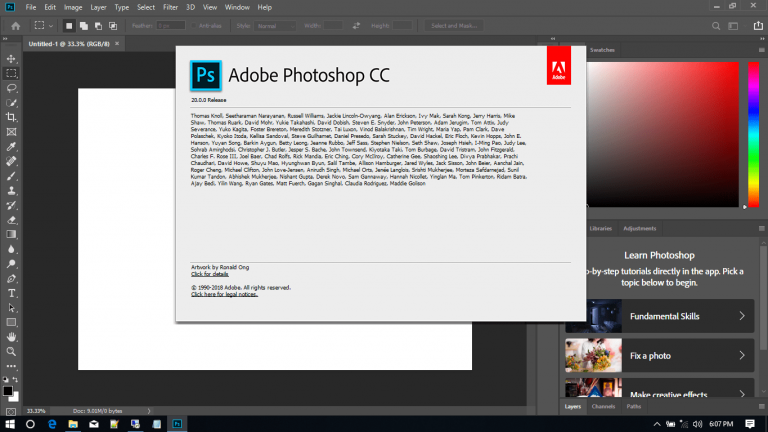Screen dimensions: 768x432
Task: Select the Crop tool
Action: point(11,117)
